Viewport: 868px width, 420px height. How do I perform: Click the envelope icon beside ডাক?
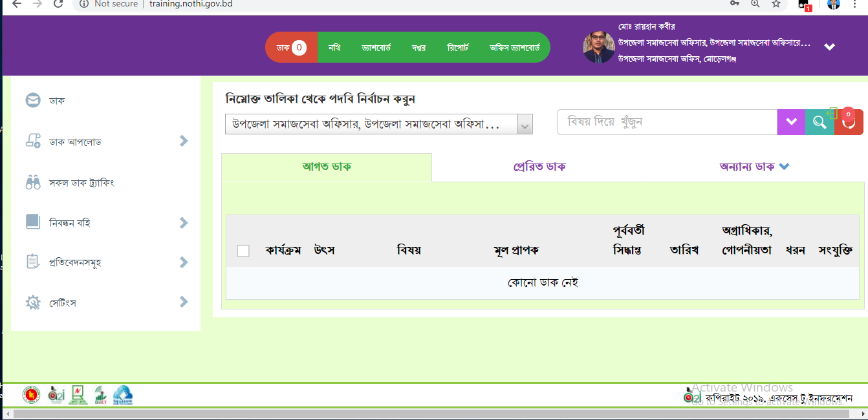pos(33,101)
